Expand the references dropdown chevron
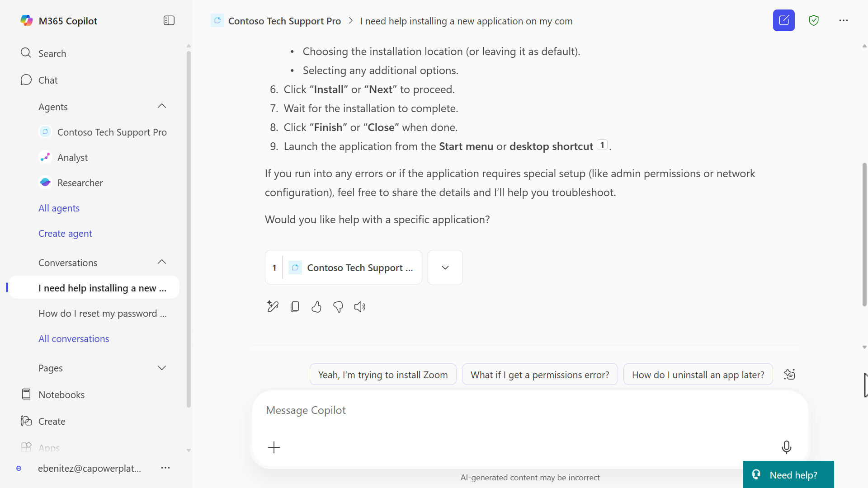This screenshot has width=868, height=488. [445, 267]
